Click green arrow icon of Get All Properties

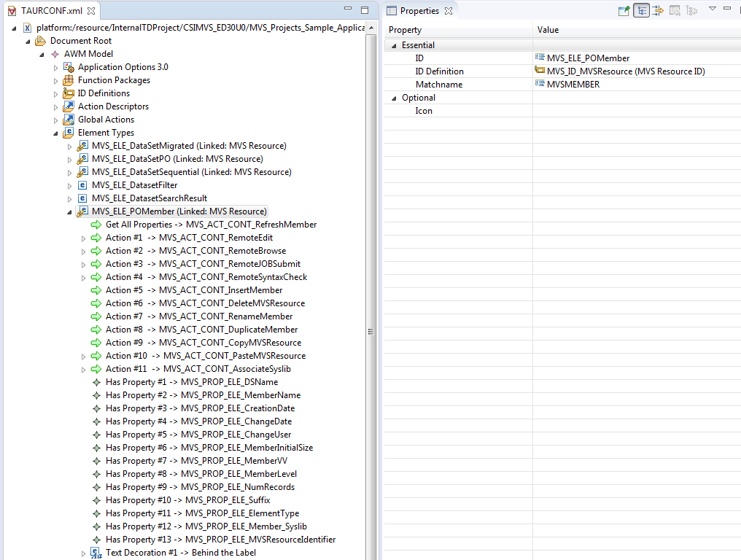(x=96, y=225)
